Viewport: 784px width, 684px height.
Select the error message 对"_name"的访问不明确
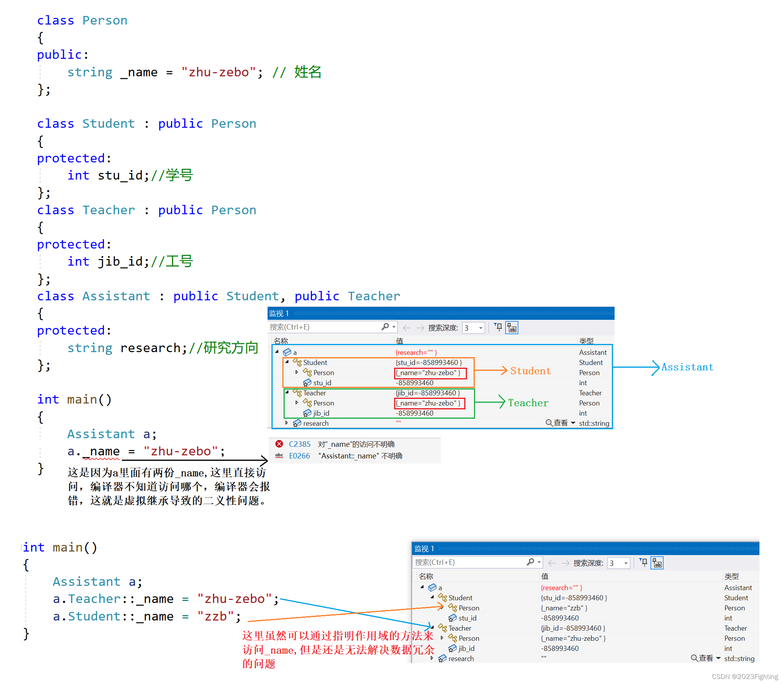point(356,444)
